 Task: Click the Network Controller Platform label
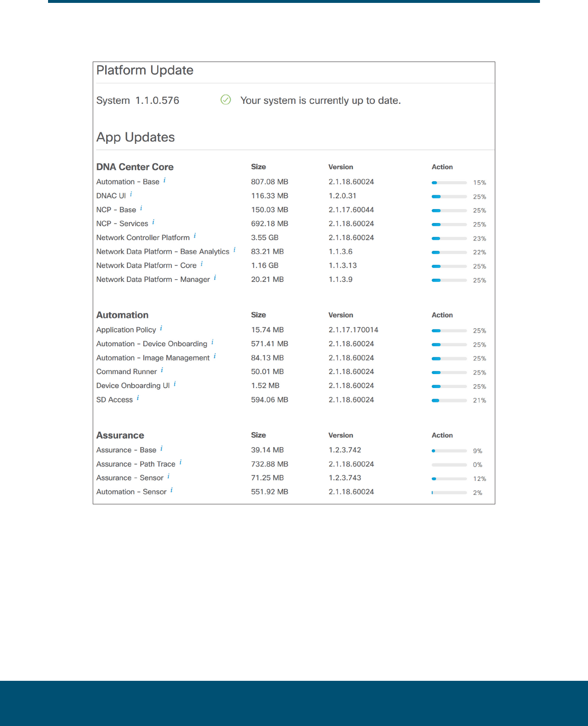point(143,238)
